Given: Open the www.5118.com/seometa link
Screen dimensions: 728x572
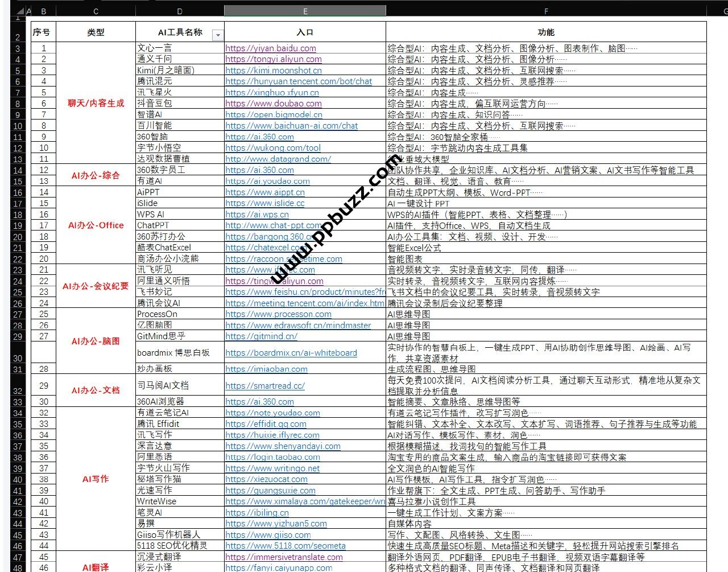Looking at the screenshot, I should (x=286, y=545).
